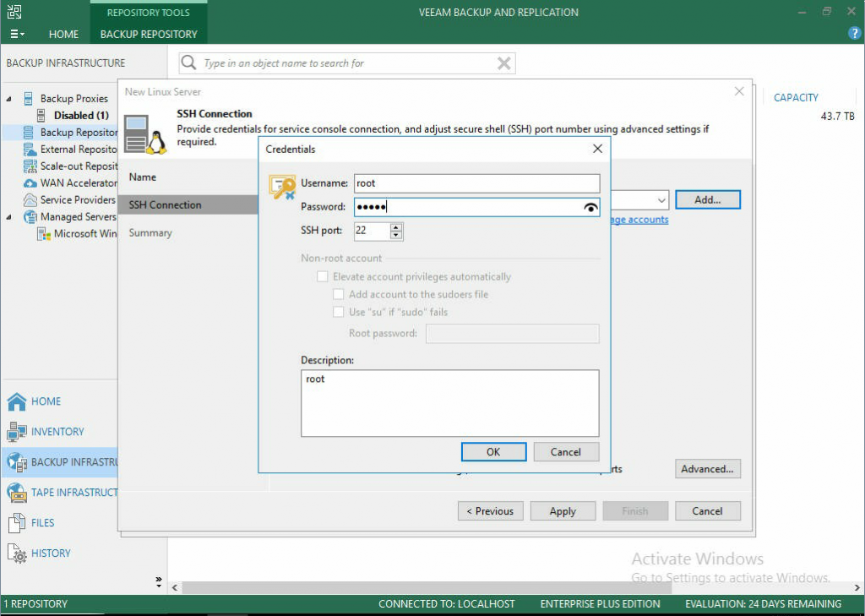
Task: Click the Scale-out Repositories icon
Action: (x=30, y=166)
